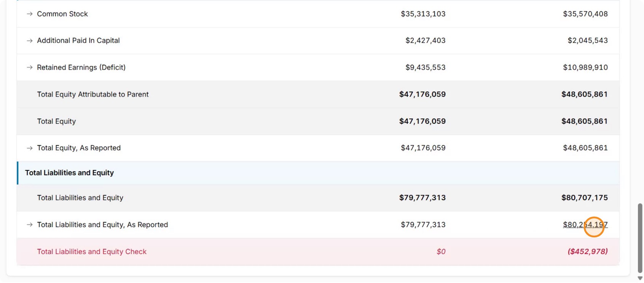Select the Retained Earnings value $10,989,910
This screenshot has width=644, height=283.
tap(585, 67)
